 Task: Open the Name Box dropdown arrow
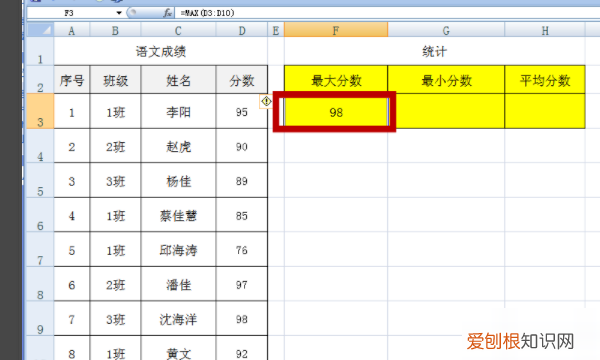point(119,13)
